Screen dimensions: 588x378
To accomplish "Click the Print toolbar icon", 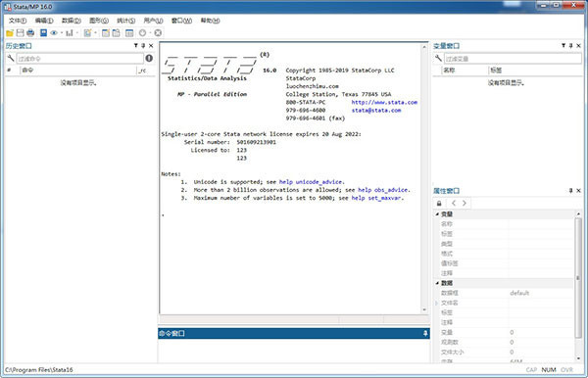I will point(30,33).
